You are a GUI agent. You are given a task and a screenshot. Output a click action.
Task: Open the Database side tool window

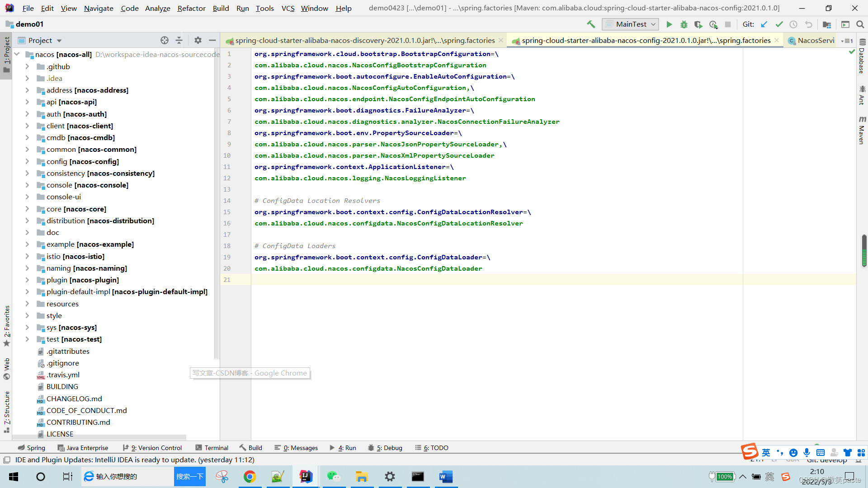(x=862, y=56)
